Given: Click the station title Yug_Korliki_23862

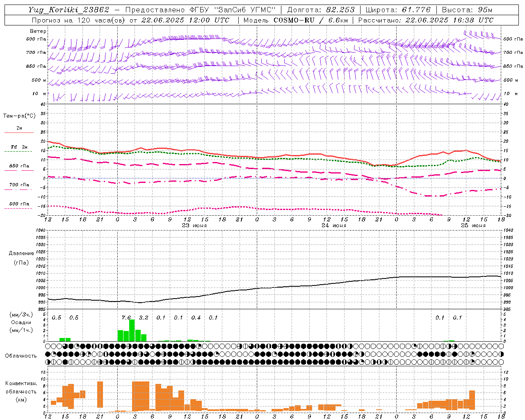Looking at the screenshot, I should pyautogui.click(x=68, y=10).
